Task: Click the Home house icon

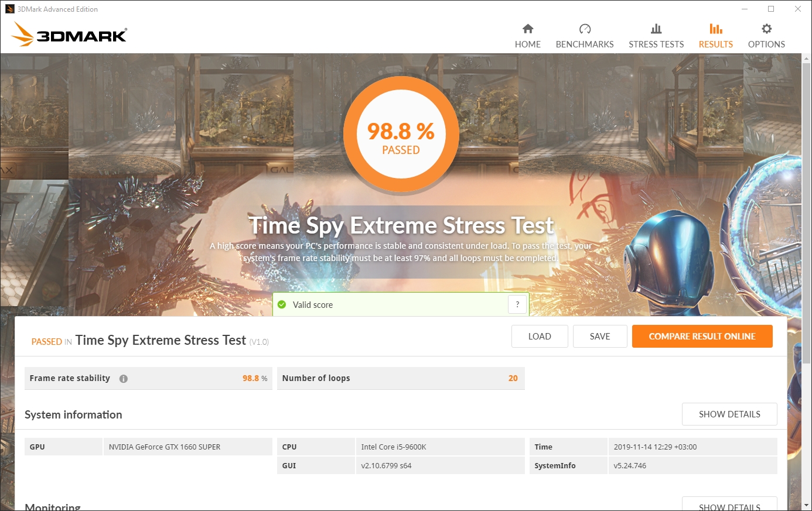Action: tap(528, 29)
